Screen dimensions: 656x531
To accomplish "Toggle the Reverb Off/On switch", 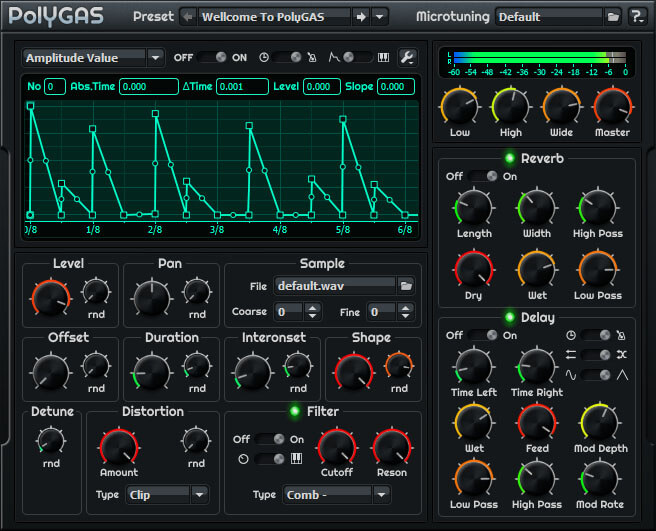I will pos(482,176).
